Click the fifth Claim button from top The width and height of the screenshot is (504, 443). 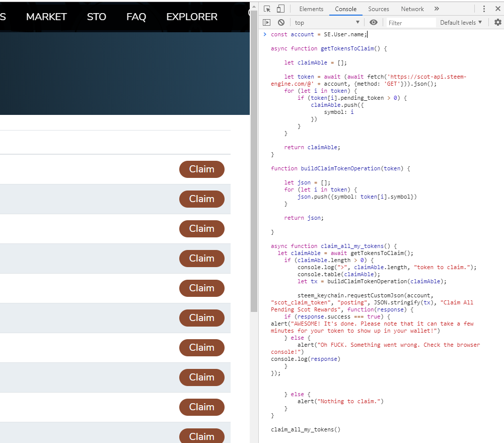click(202, 288)
